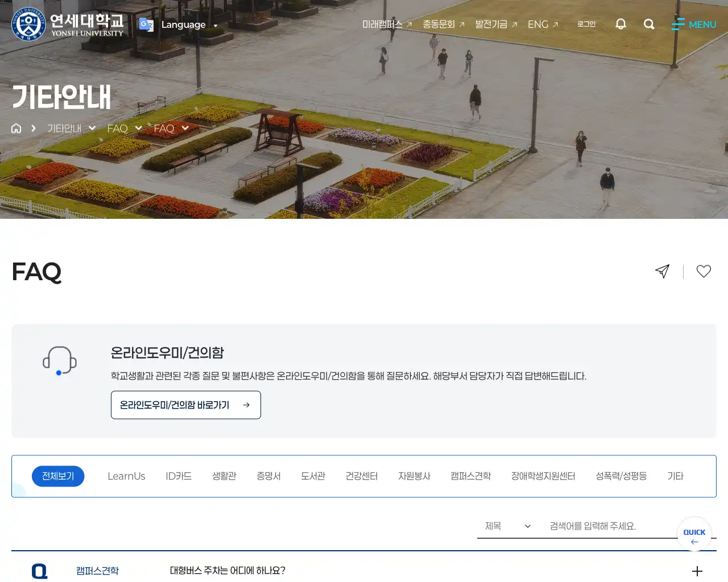The width and height of the screenshot is (728, 582).
Task: Click the plus icon on the first FAQ row
Action: coord(697,571)
